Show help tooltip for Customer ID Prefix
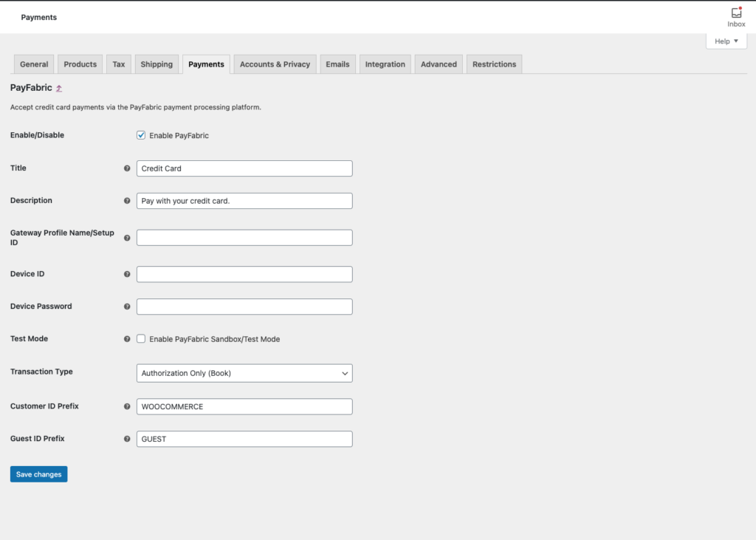Screen dimensions: 756x540 click(x=127, y=406)
